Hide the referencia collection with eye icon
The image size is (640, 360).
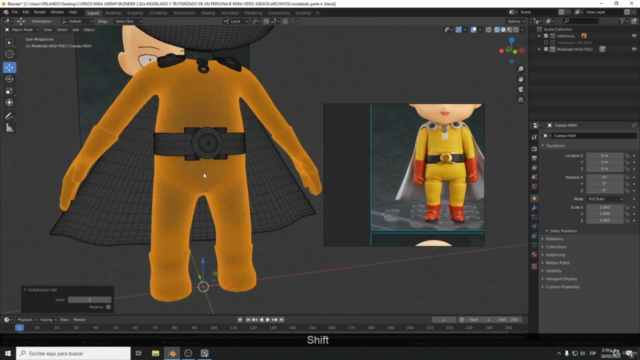tap(634, 36)
